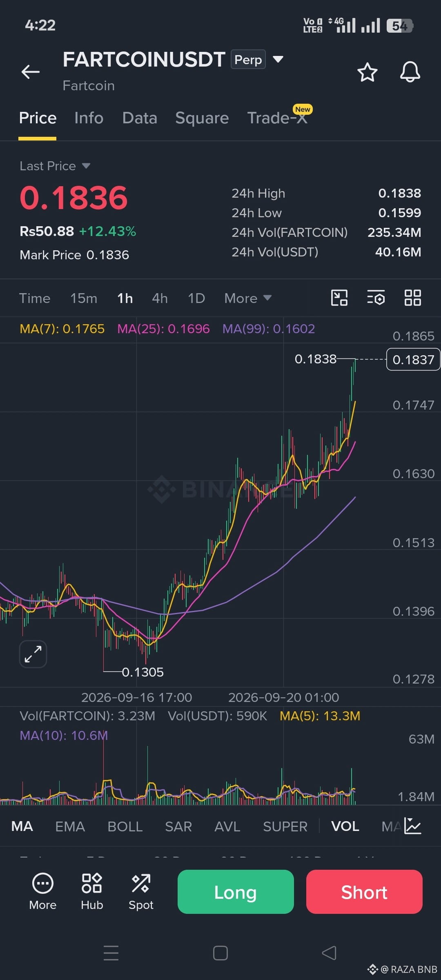Switch to the Info tab

point(89,118)
